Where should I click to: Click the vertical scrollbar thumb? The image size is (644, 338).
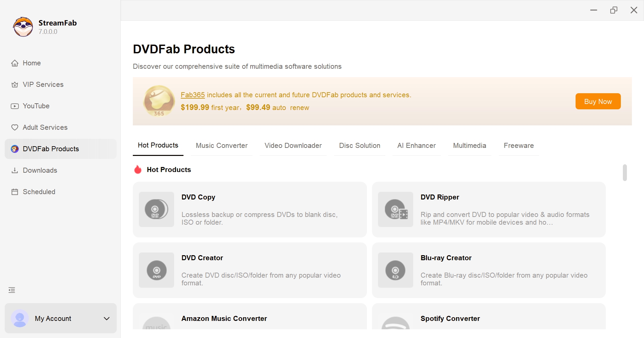[x=625, y=172]
